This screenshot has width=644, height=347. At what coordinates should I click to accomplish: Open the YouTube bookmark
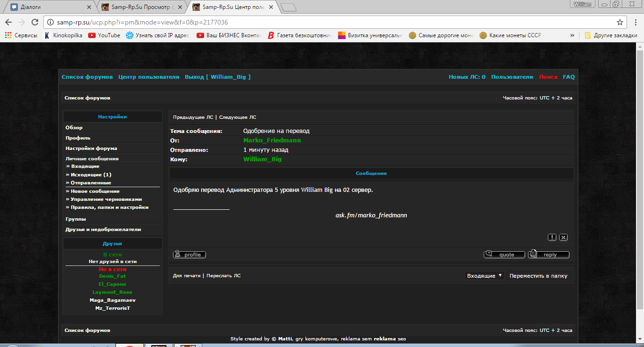(104, 35)
